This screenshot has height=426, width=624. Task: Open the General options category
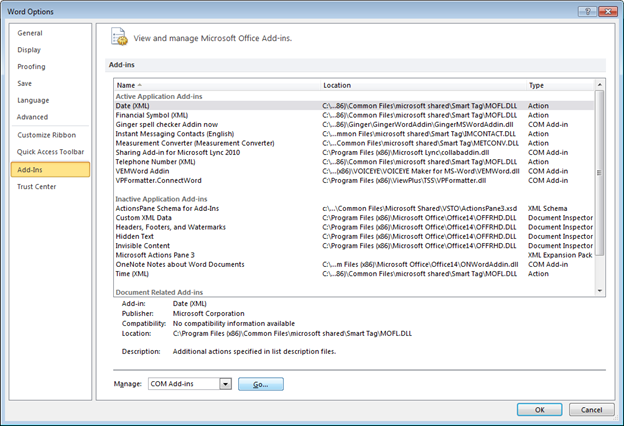pos(30,33)
